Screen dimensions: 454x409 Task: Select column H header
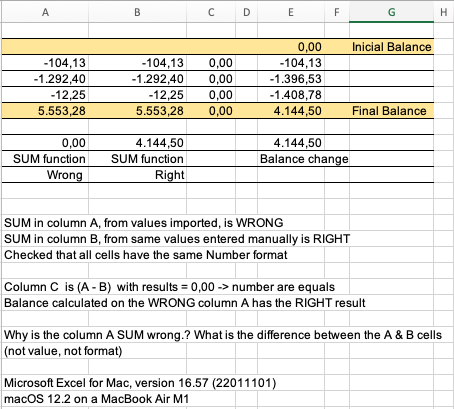[444, 12]
